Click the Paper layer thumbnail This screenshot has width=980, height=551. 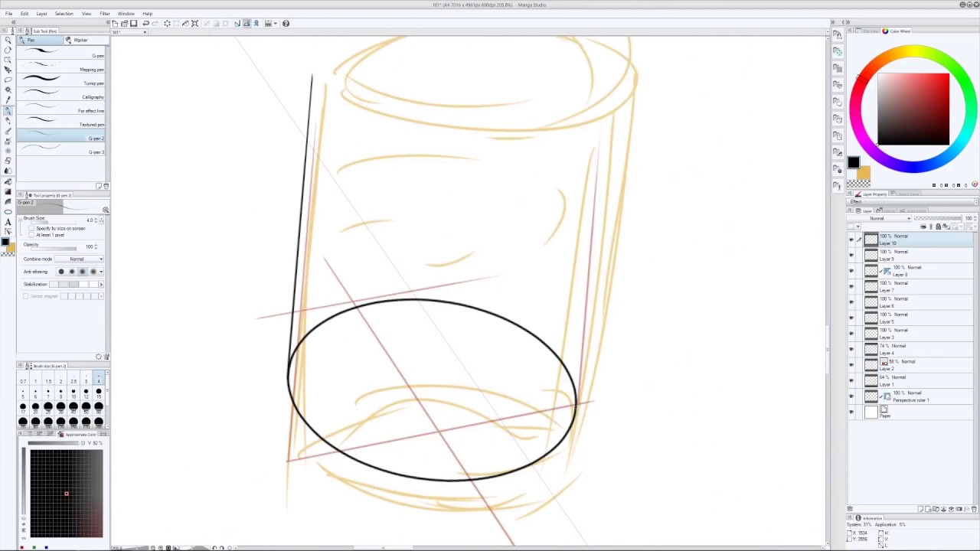[x=871, y=412]
